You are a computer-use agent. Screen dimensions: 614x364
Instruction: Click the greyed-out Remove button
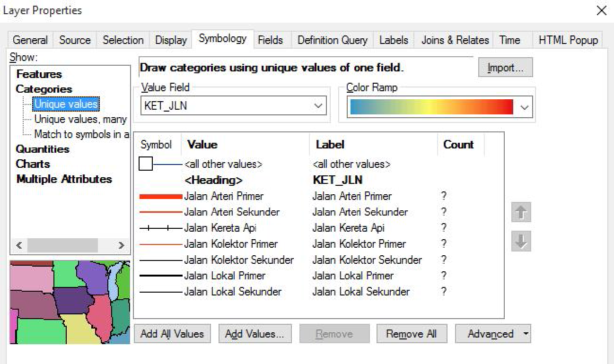pos(334,334)
